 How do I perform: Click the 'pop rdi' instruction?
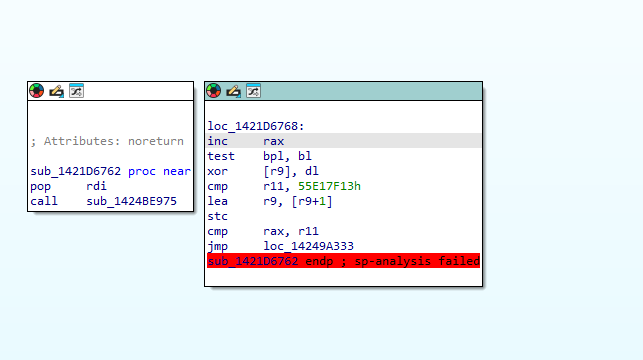click(68, 186)
